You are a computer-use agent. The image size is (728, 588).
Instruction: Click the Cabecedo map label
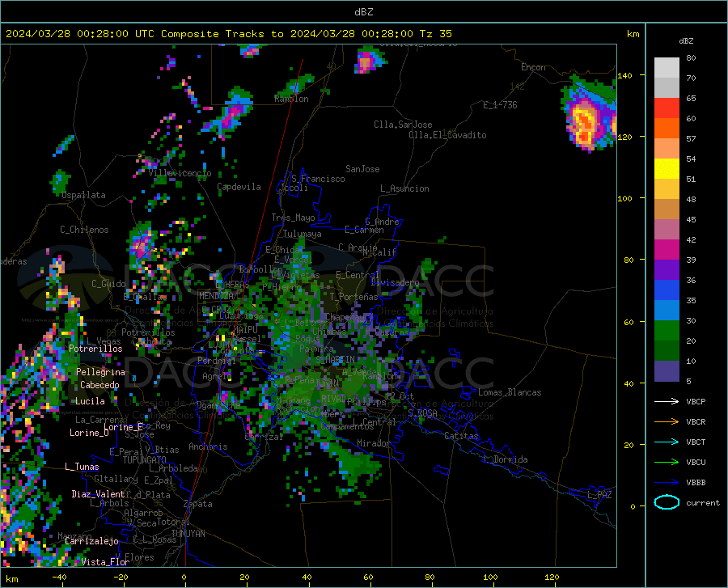(x=99, y=385)
